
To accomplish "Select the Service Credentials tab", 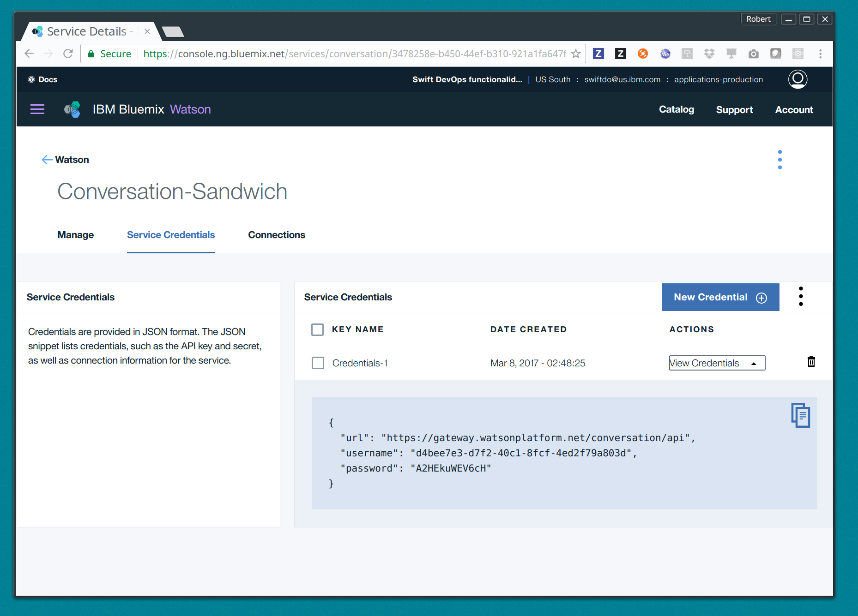I will coord(171,235).
